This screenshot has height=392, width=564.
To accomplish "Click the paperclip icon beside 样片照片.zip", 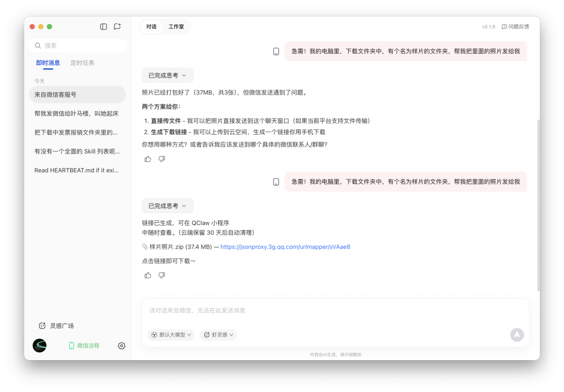I will 145,246.
